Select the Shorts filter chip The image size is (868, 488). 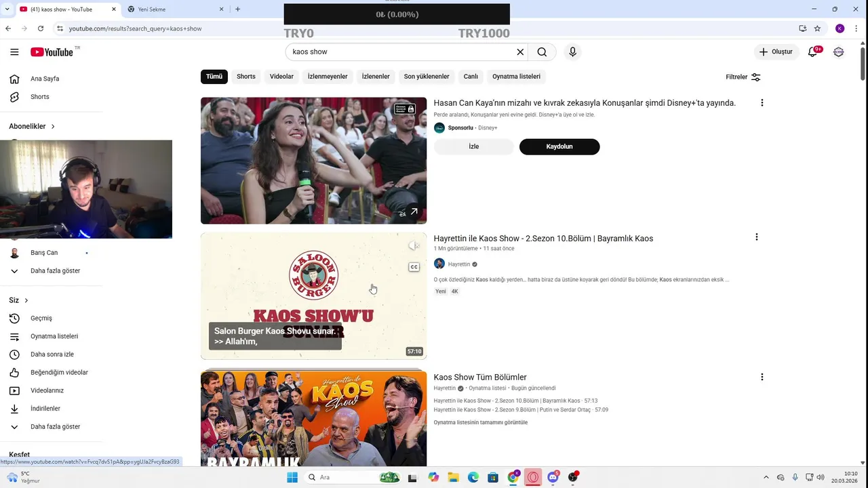coord(246,77)
